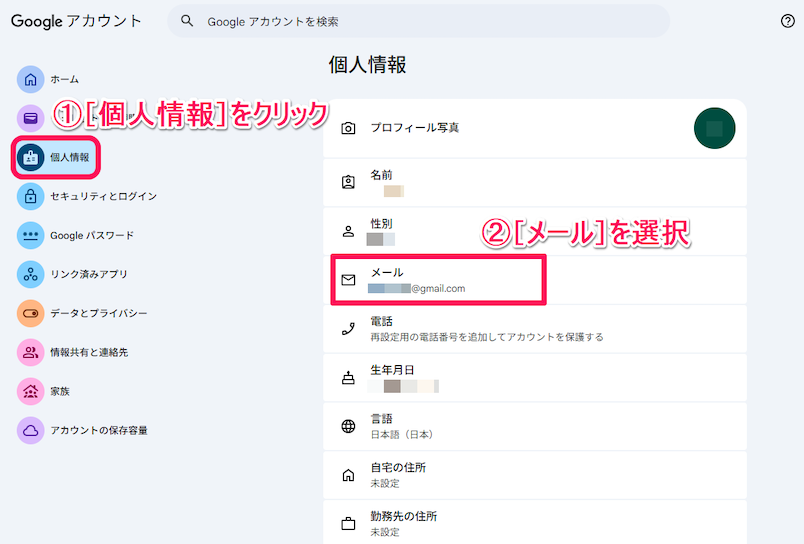Click the birthday cake icon beside 生年月日
The width and height of the screenshot is (804, 544).
pyautogui.click(x=348, y=378)
